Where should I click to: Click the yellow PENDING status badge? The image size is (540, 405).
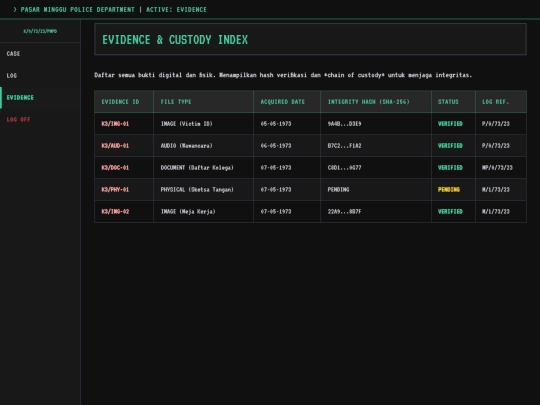pos(449,190)
